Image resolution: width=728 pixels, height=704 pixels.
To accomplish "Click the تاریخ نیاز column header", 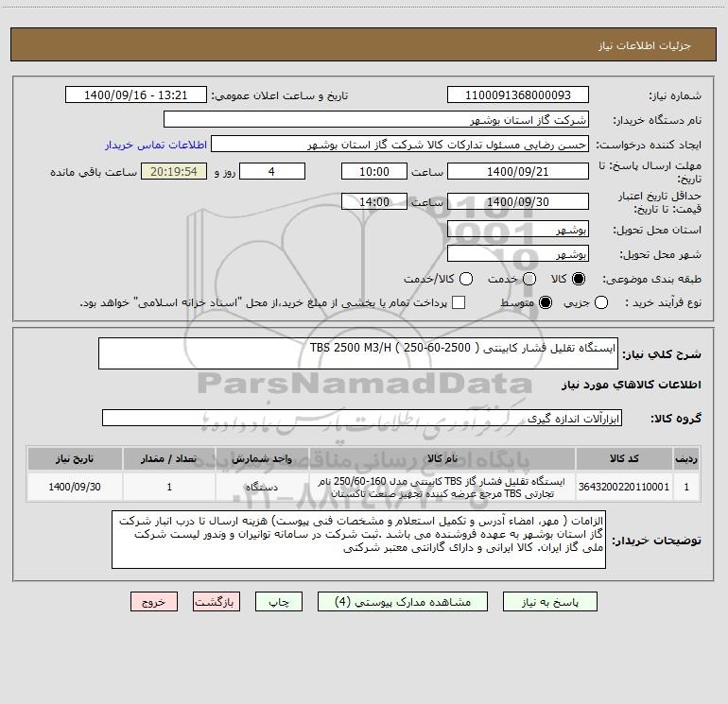I will tap(75, 458).
